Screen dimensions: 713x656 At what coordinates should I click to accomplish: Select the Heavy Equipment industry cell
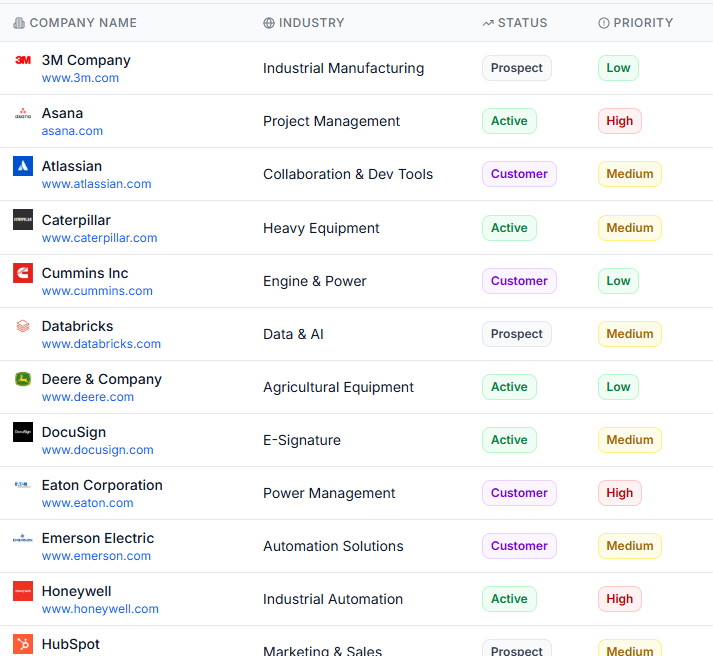[x=321, y=228]
